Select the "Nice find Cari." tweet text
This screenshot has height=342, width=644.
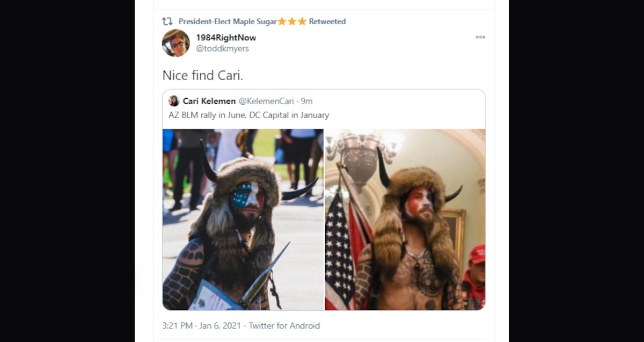point(203,75)
